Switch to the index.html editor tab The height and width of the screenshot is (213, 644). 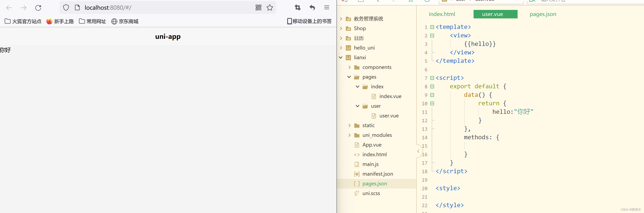click(x=442, y=14)
